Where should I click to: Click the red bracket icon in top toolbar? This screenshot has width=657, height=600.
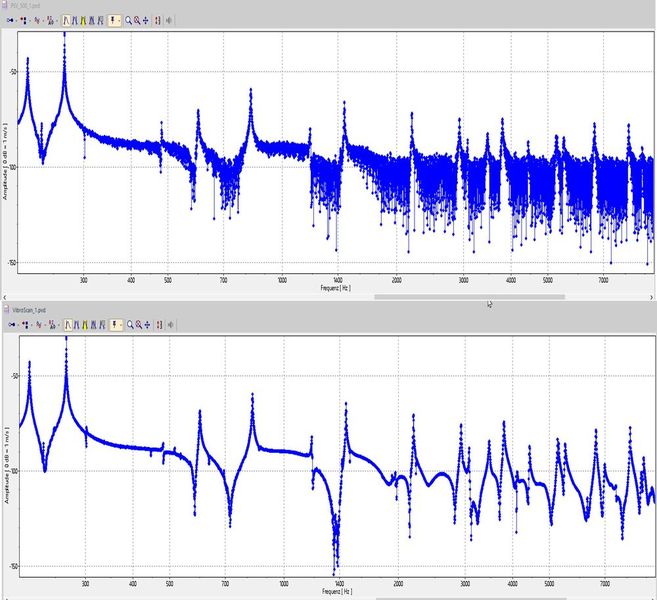click(x=158, y=21)
